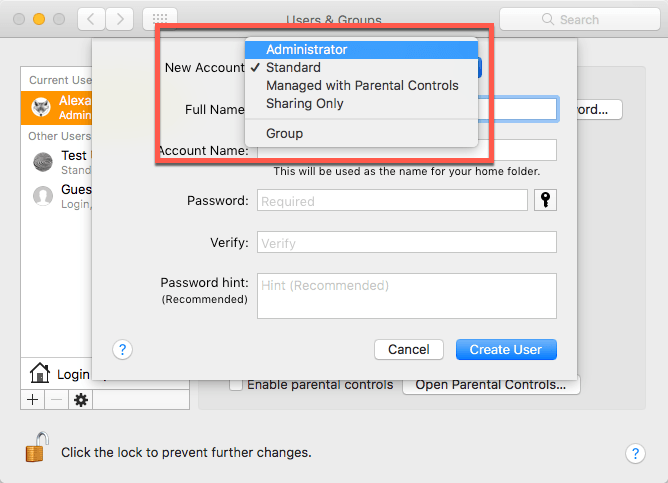The height and width of the screenshot is (483, 668).
Task: Click the gear action menu icon
Action: coord(81,400)
